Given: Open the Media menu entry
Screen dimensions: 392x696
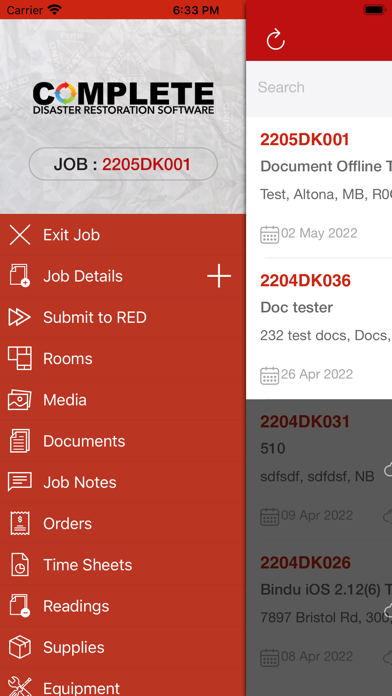Looking at the screenshot, I should 123,399.
